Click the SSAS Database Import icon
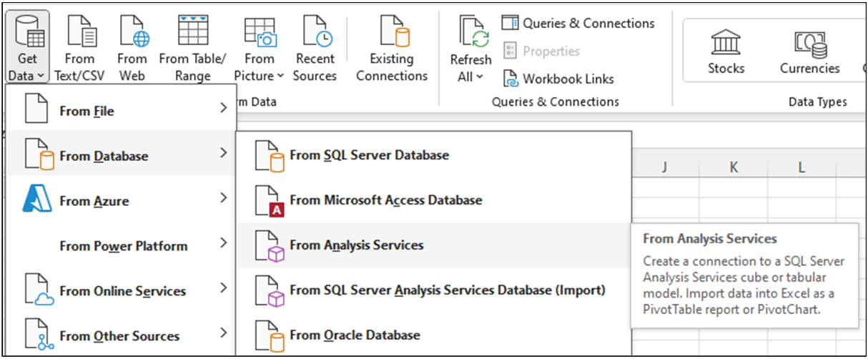868x359 pixels. pos(270,290)
